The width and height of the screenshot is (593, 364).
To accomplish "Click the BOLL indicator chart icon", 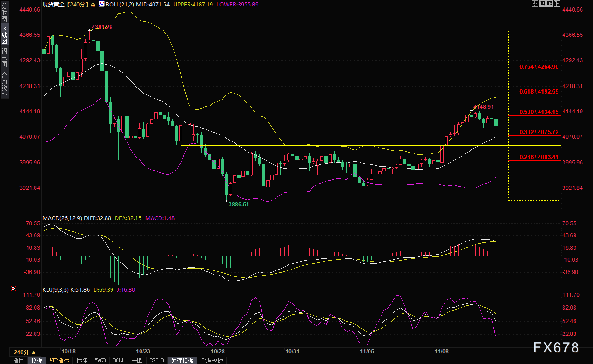I will click(102, 4).
